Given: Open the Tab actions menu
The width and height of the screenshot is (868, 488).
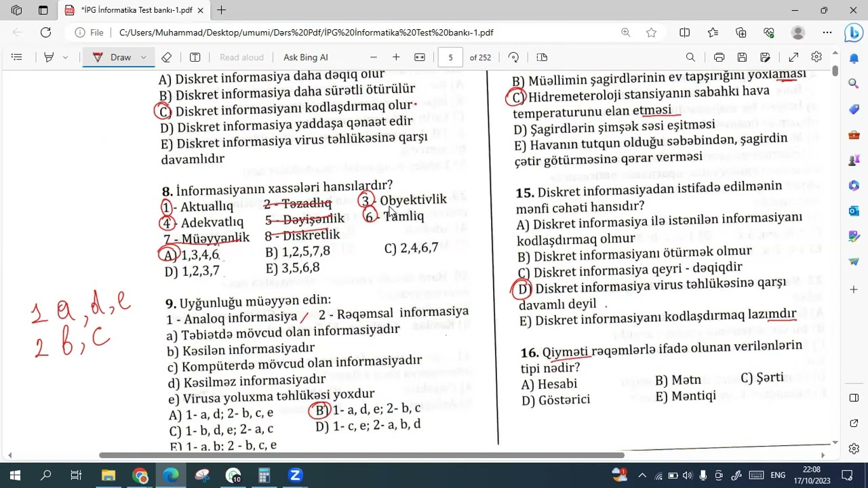Looking at the screenshot, I should pos(43,10).
